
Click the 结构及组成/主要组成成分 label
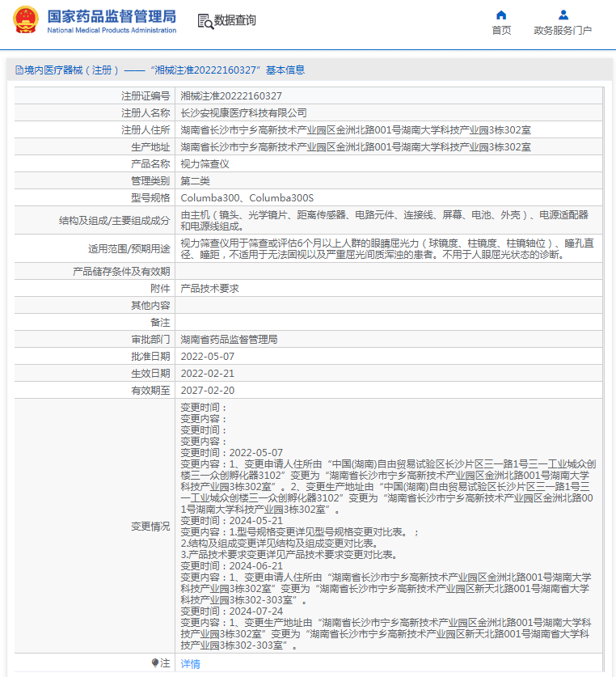pyautogui.click(x=115, y=221)
